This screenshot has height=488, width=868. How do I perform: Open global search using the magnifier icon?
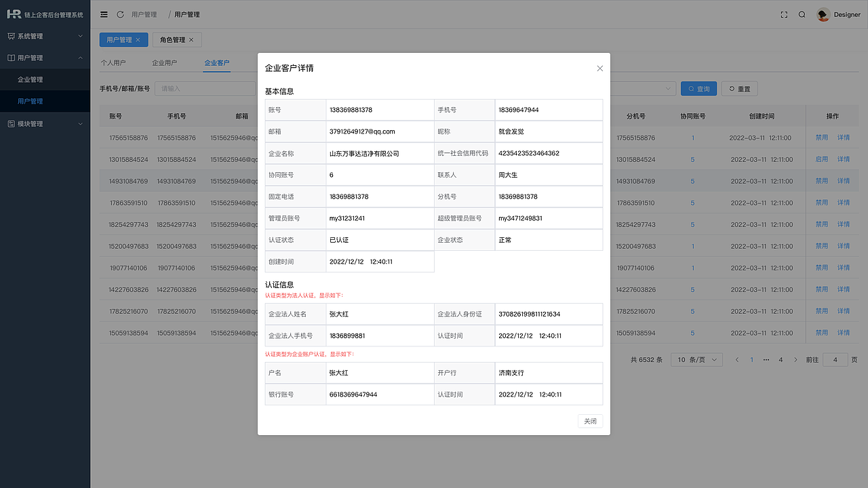click(802, 14)
